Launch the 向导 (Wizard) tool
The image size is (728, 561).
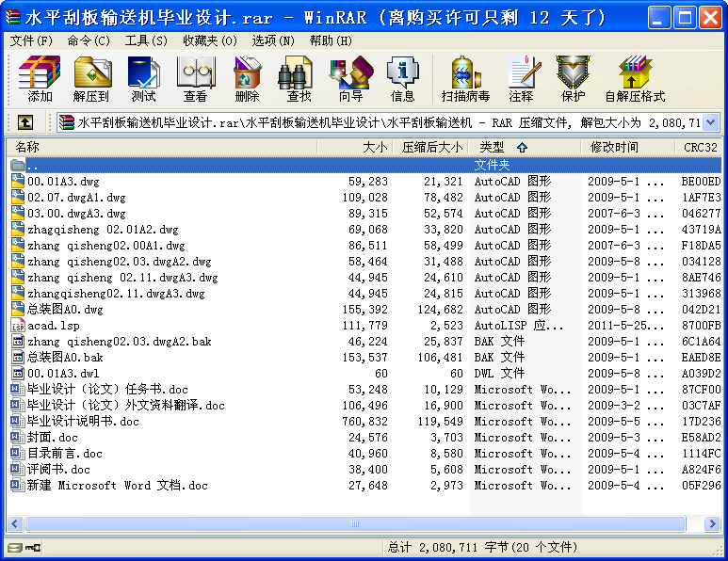351,79
